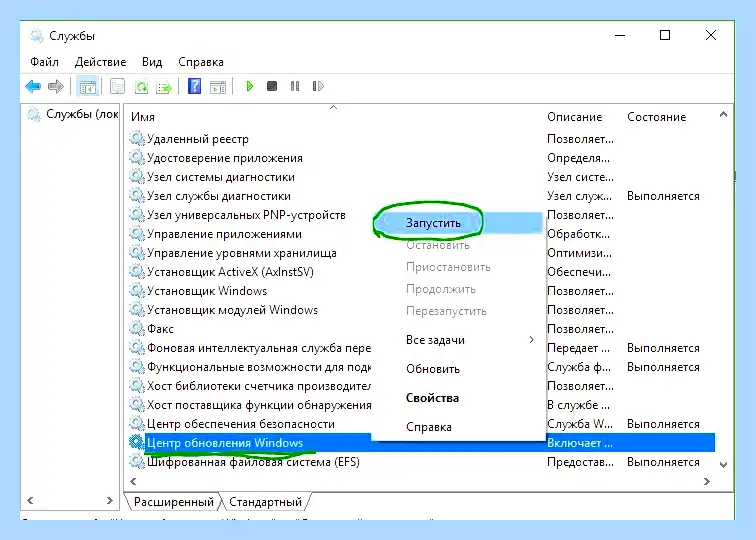Click Включает description of Центр обновления Windows
Viewport: 756px width, 540px height.
[x=580, y=443]
